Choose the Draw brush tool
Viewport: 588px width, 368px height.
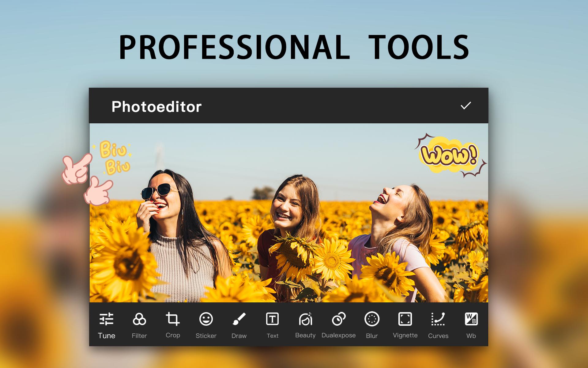239,325
